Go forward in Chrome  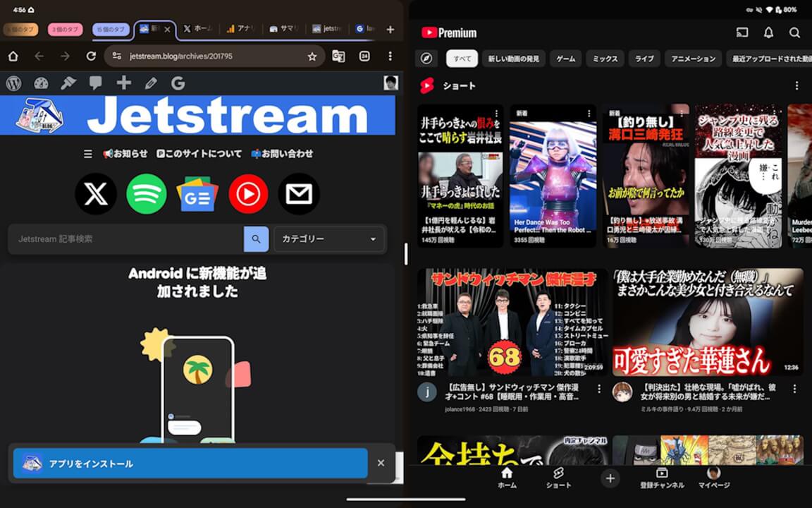[66, 56]
